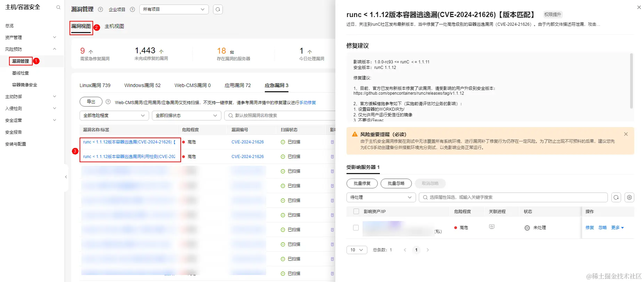This screenshot has height=282, width=644.
Task: Open 基线检查 in the sidebar
Action: [21, 73]
